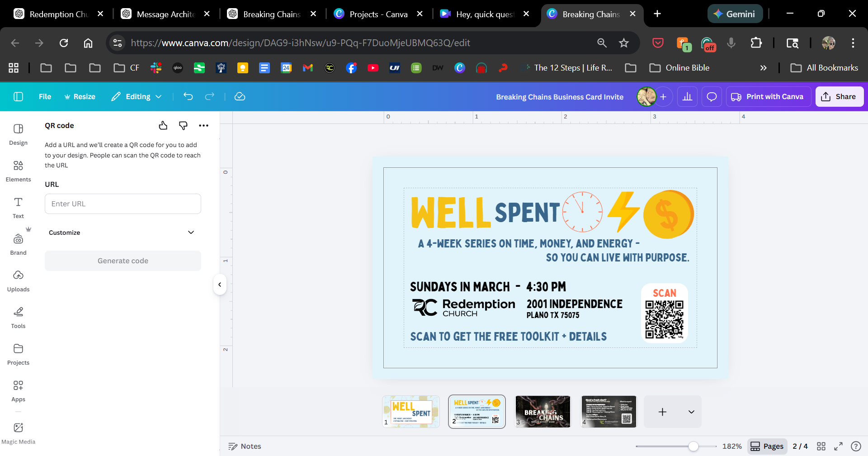Adjust the zoom slider handle
Screen dimensions: 868x456
[x=693, y=446]
